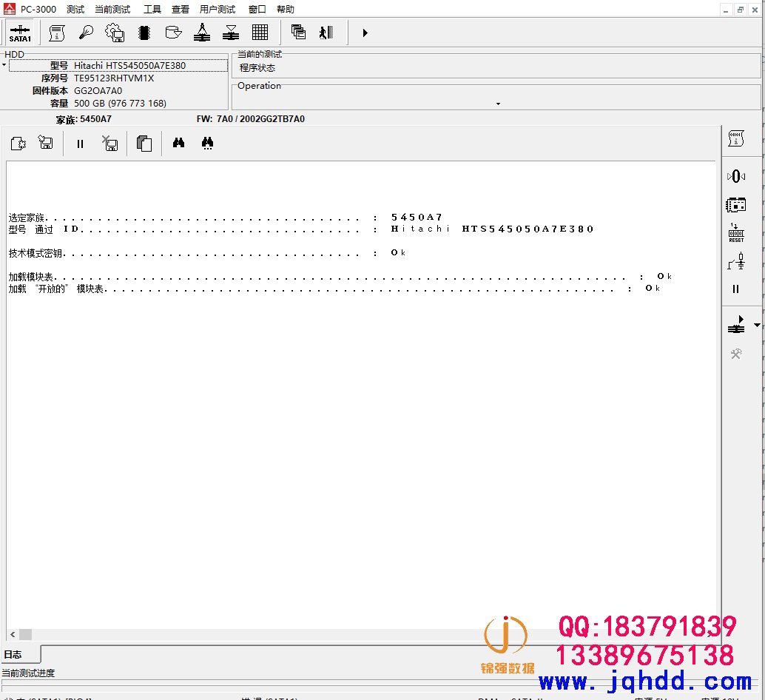The image size is (765, 700).
Task: Open the drive passport scroll icon in top toolbar
Action: (57, 33)
